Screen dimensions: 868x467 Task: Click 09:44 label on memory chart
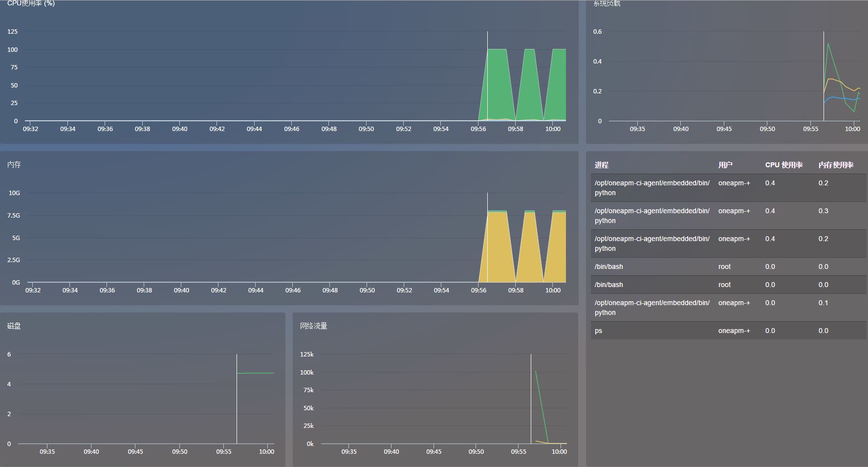pyautogui.click(x=256, y=290)
